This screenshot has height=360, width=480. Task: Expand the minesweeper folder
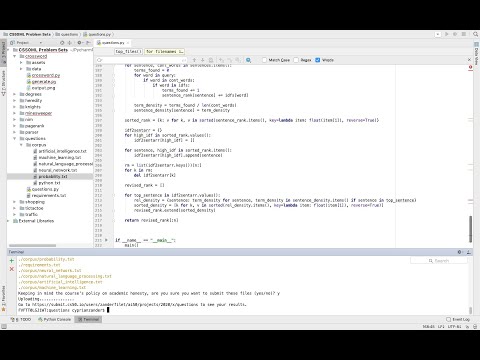pyautogui.click(x=15, y=113)
